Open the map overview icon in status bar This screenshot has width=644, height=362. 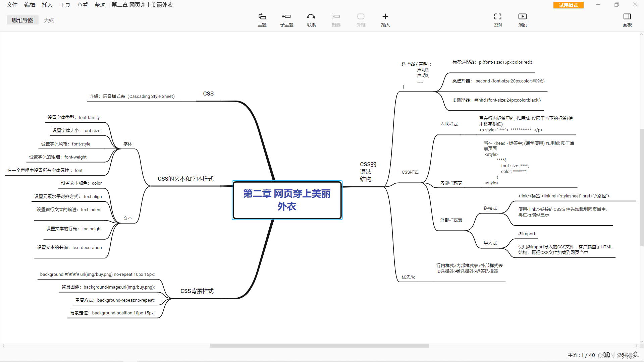(606, 355)
